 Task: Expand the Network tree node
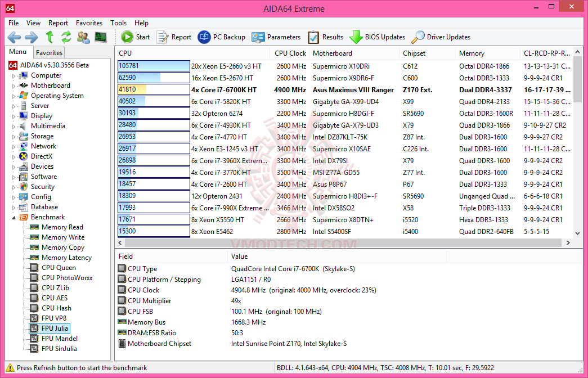coord(14,147)
